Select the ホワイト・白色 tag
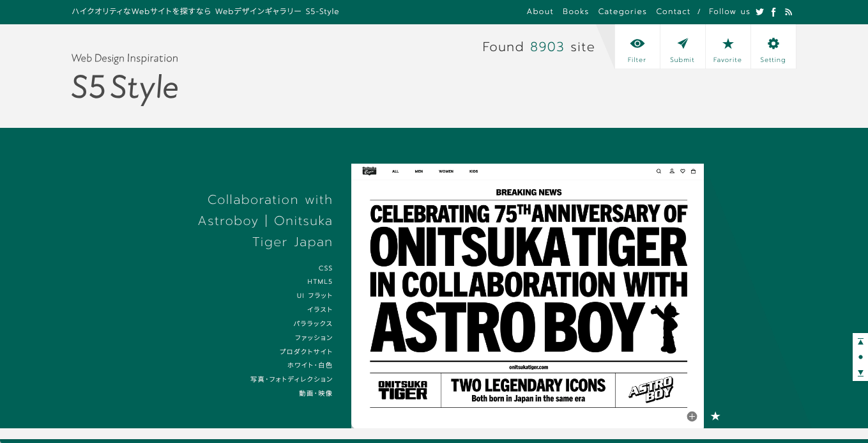The width and height of the screenshot is (868, 443). 310,366
